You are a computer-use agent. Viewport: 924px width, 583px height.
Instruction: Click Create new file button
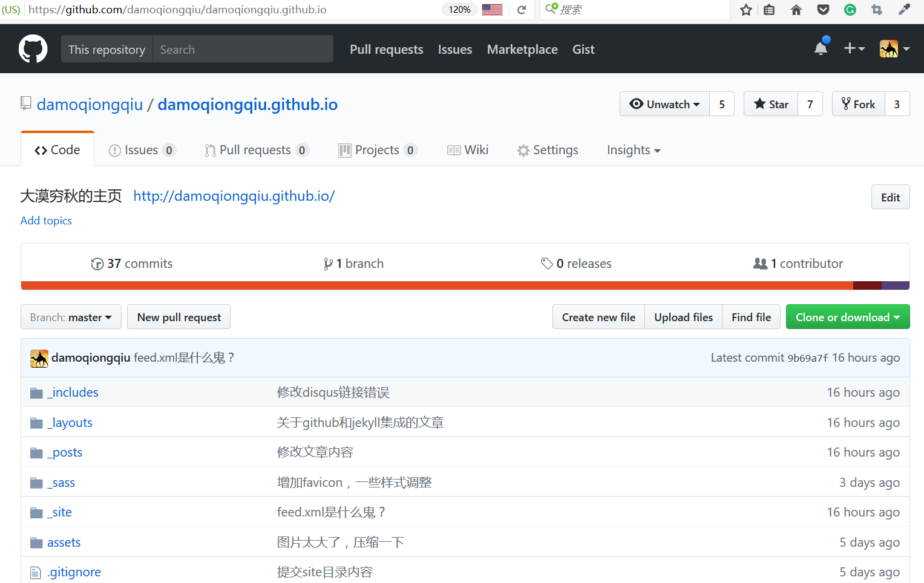coord(598,317)
